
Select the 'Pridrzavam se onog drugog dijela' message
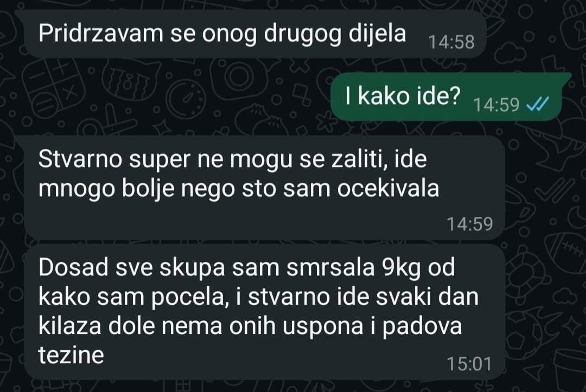(255, 34)
